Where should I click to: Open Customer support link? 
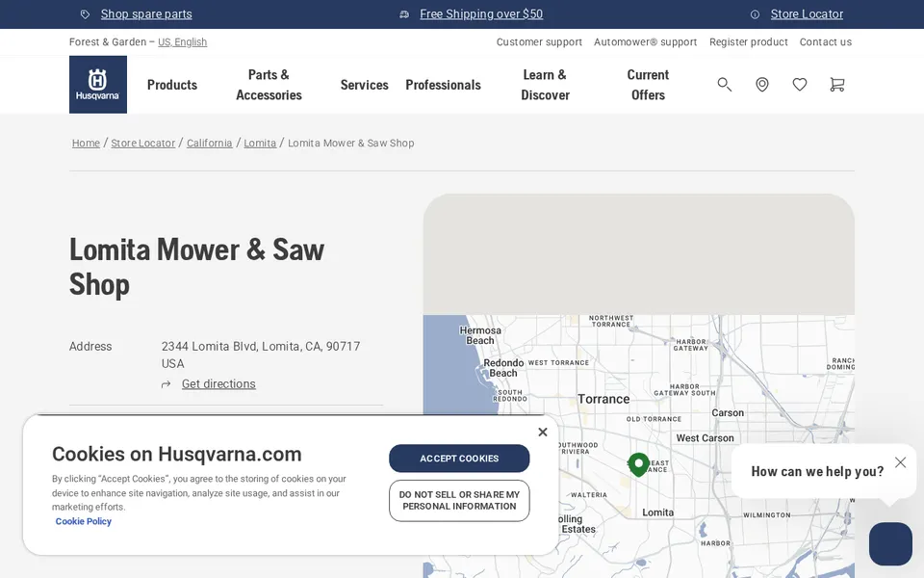(539, 41)
